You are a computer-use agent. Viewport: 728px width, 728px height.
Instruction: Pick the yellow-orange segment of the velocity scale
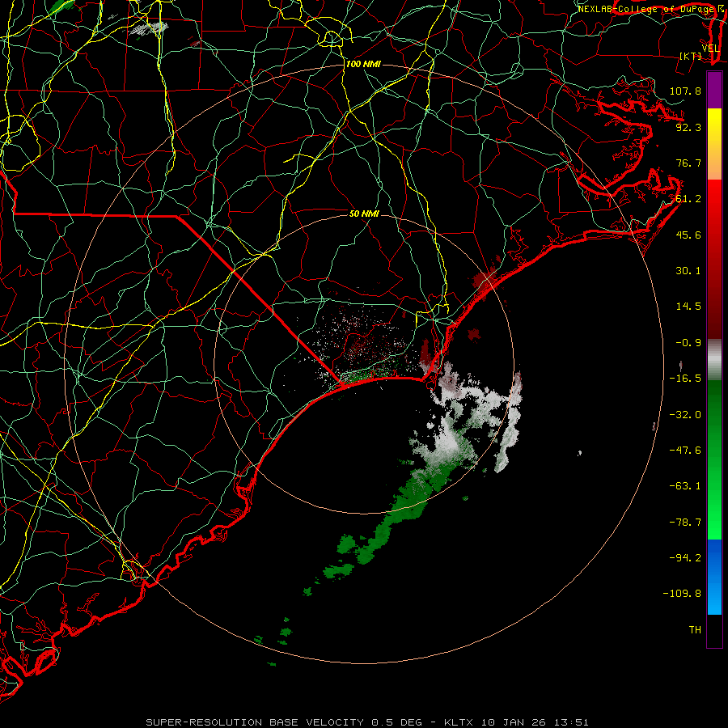(x=714, y=144)
